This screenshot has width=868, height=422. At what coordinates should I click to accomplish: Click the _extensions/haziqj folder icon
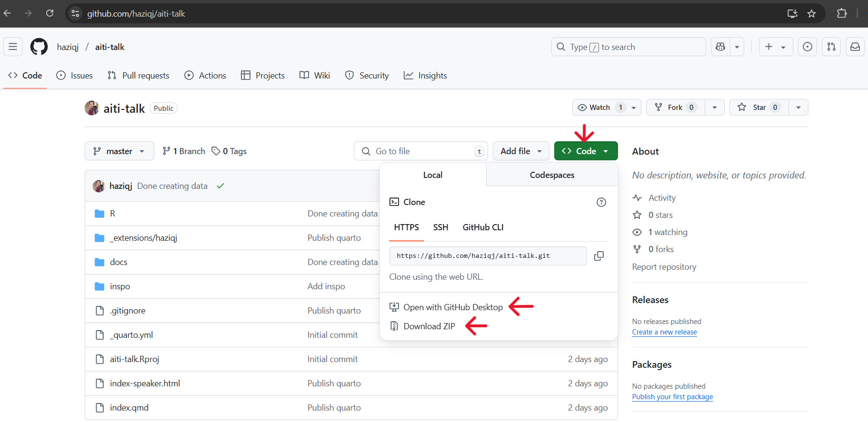point(100,238)
